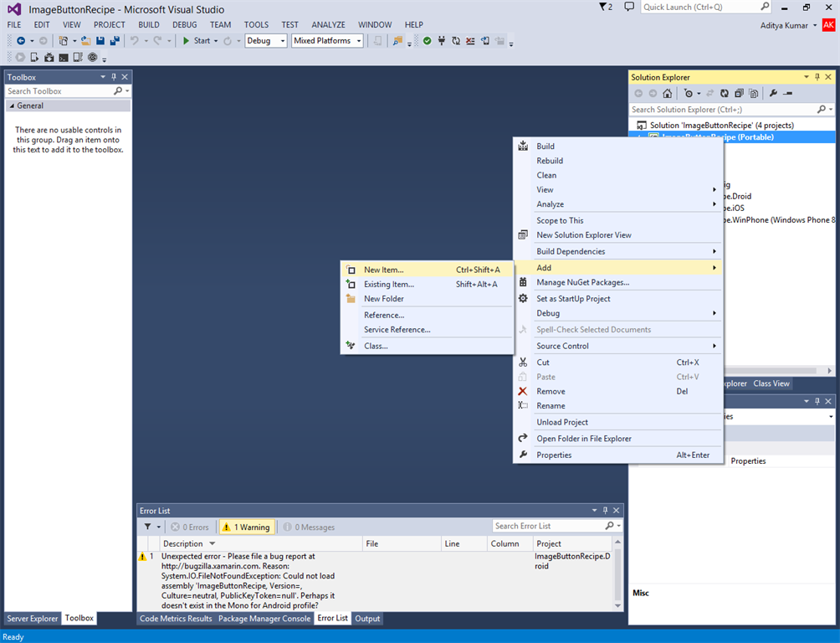Select Manage NuGet Packages... menu item

[x=618, y=282]
